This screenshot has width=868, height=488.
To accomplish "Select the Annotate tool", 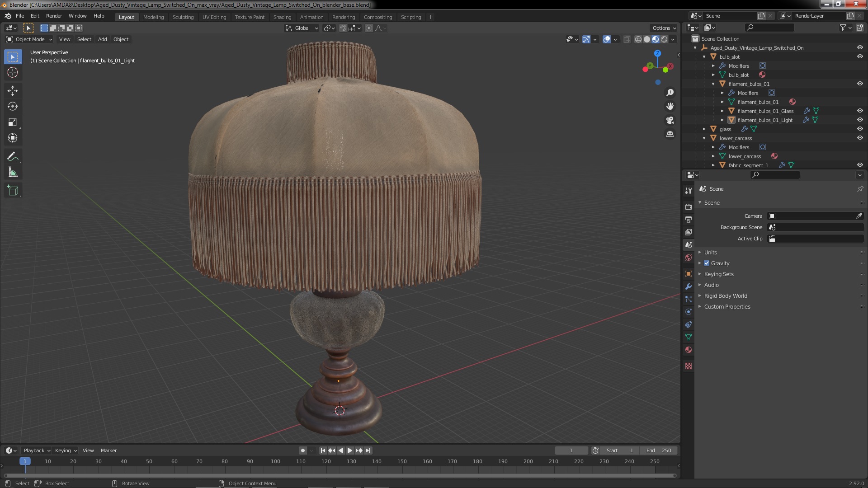I will [13, 157].
